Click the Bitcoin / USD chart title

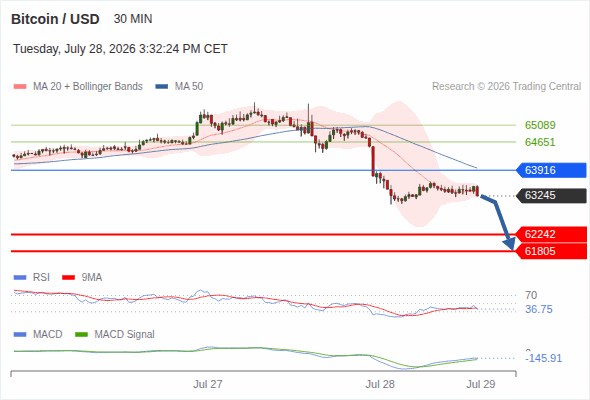point(55,19)
